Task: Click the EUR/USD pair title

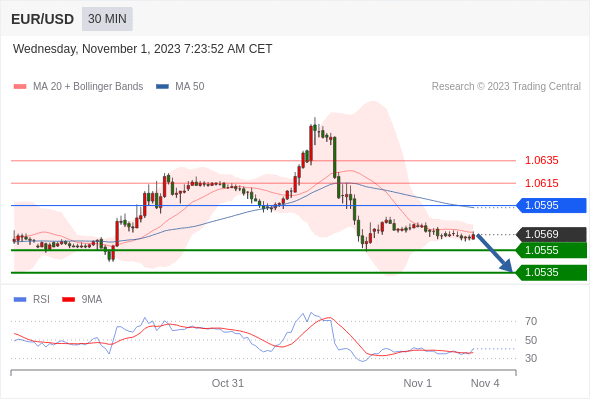Action: 43,19
